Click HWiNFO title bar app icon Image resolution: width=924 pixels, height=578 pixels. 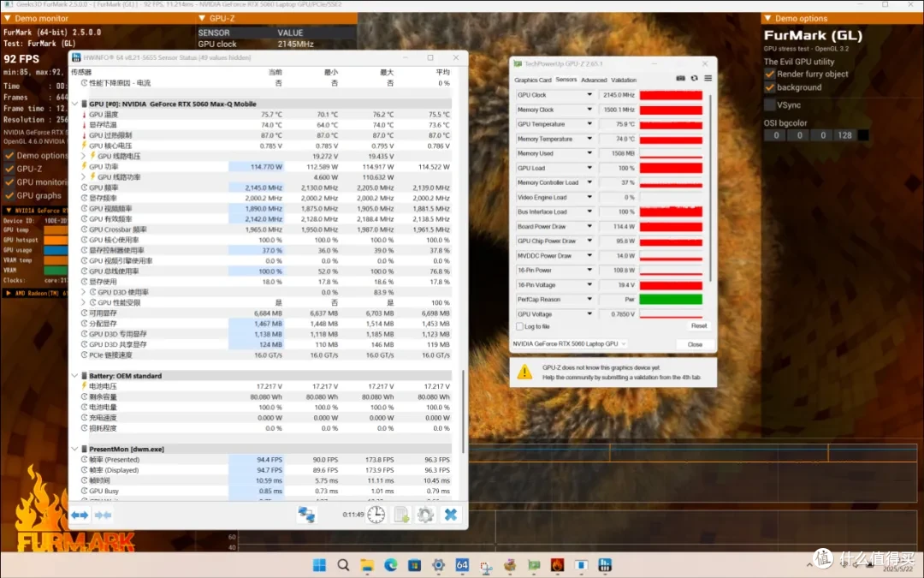[76, 57]
